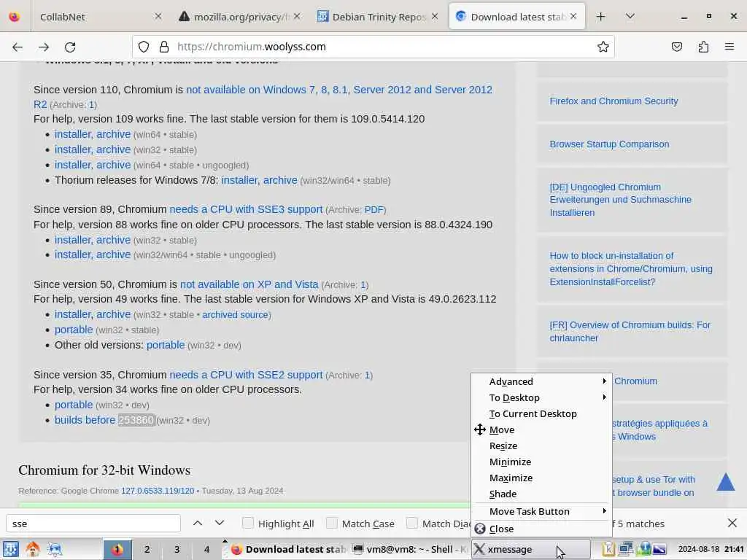Viewport: 747px width, 560px height.
Task: Focus the find-in-page search field
Action: click(x=93, y=524)
